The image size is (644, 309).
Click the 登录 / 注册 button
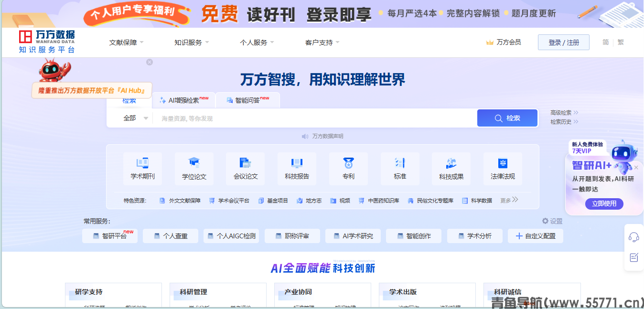point(564,43)
